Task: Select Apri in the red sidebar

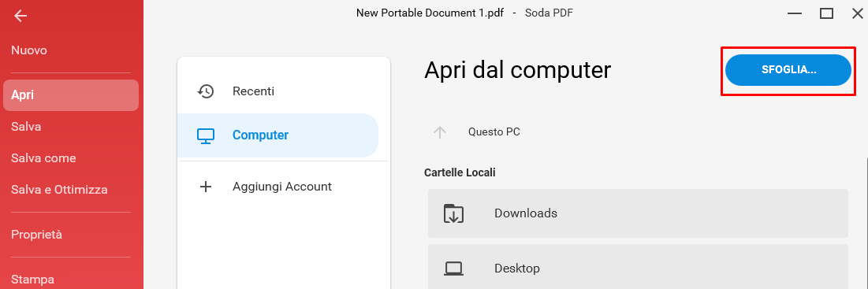Action: coord(72,95)
